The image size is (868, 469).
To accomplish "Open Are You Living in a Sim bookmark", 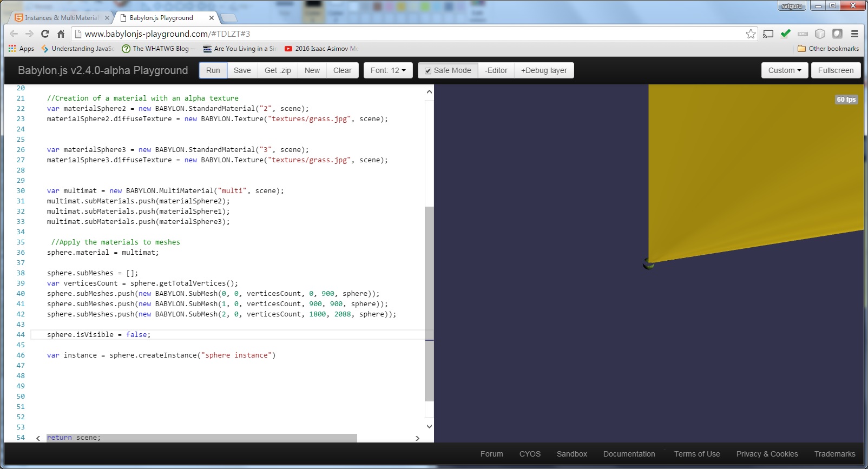I will pos(240,49).
